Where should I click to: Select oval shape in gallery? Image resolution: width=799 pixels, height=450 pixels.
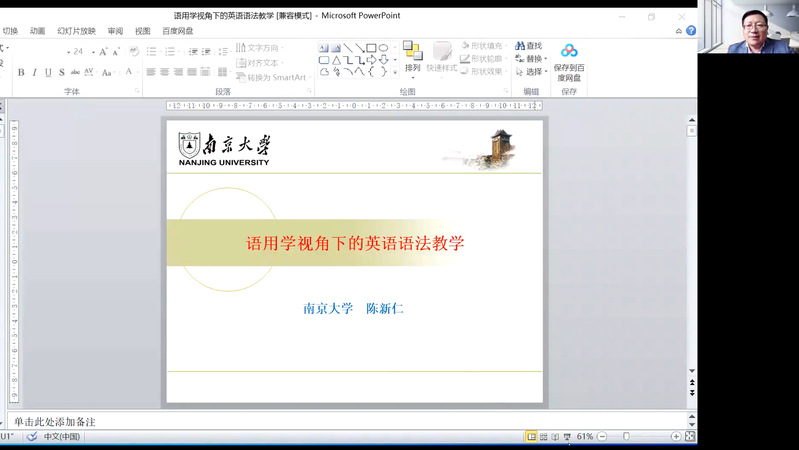[x=383, y=48]
